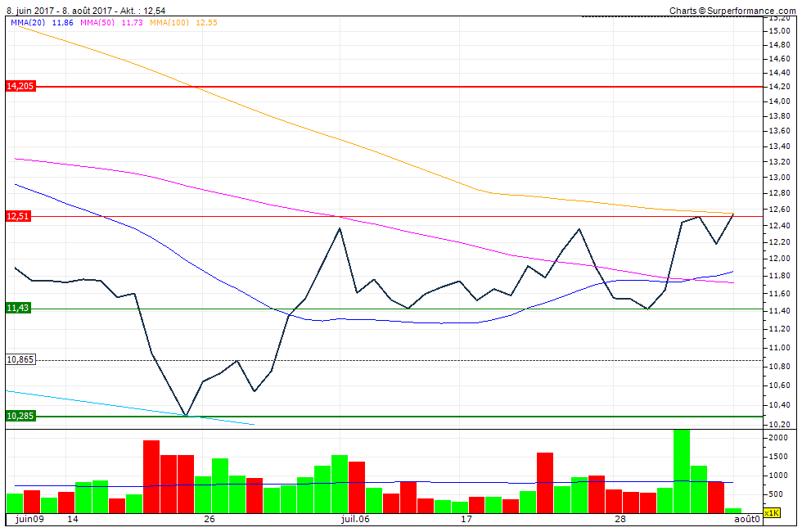This screenshot has height=532, width=802.
Task: Select the MMA(50) legend label
Action: (x=97, y=23)
